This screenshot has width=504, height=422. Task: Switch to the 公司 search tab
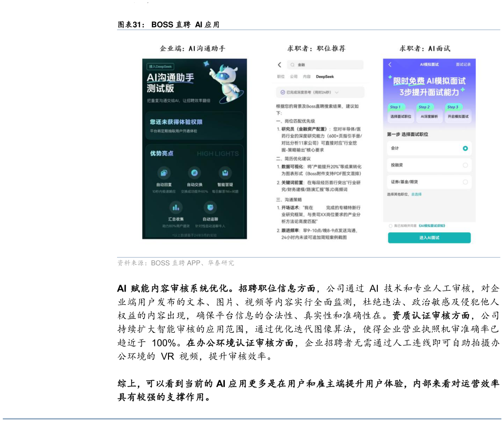pos(294,76)
